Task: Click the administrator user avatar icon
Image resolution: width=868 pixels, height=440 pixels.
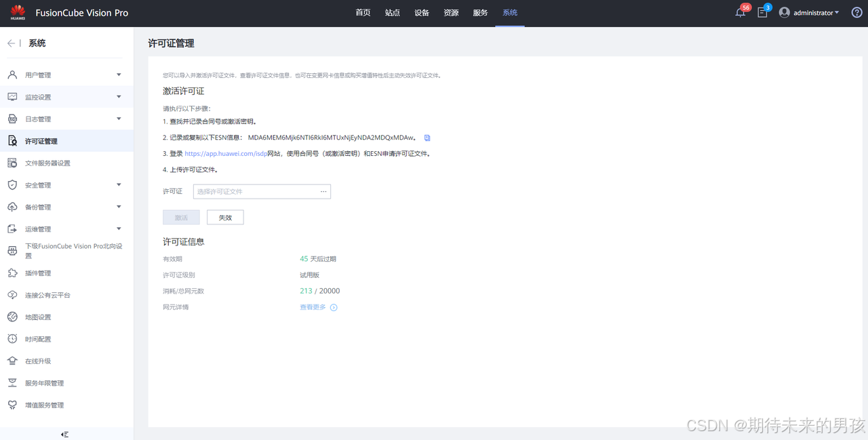Action: (x=785, y=13)
